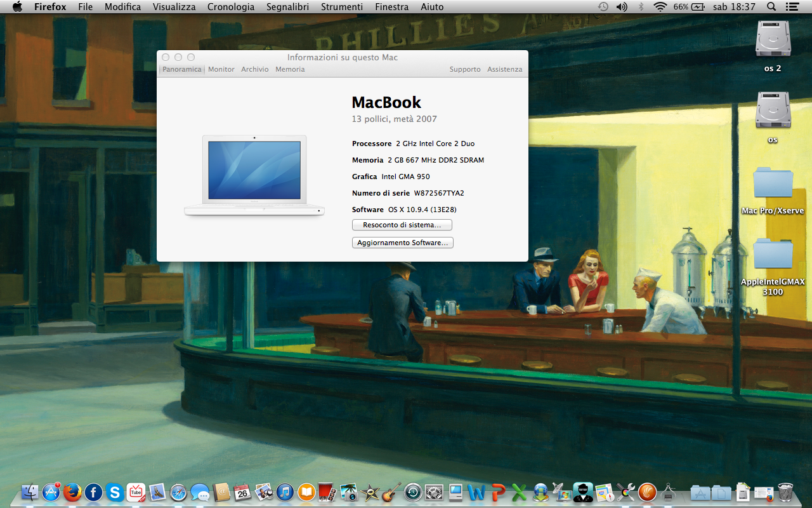Open the Strumenti menu
The width and height of the screenshot is (812, 508).
(342, 7)
